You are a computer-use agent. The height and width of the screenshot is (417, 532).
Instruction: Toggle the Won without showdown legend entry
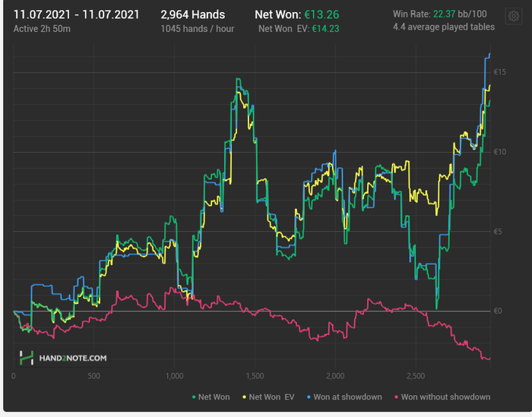442,396
